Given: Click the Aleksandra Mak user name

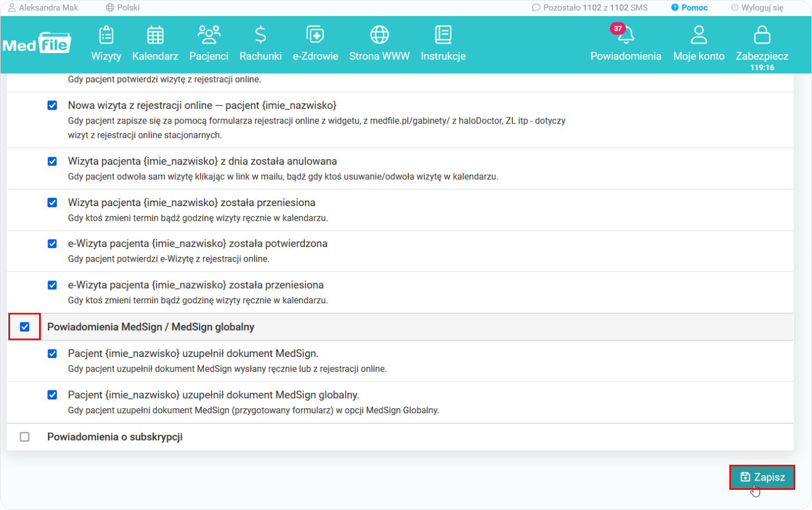Looking at the screenshot, I should tap(49, 8).
